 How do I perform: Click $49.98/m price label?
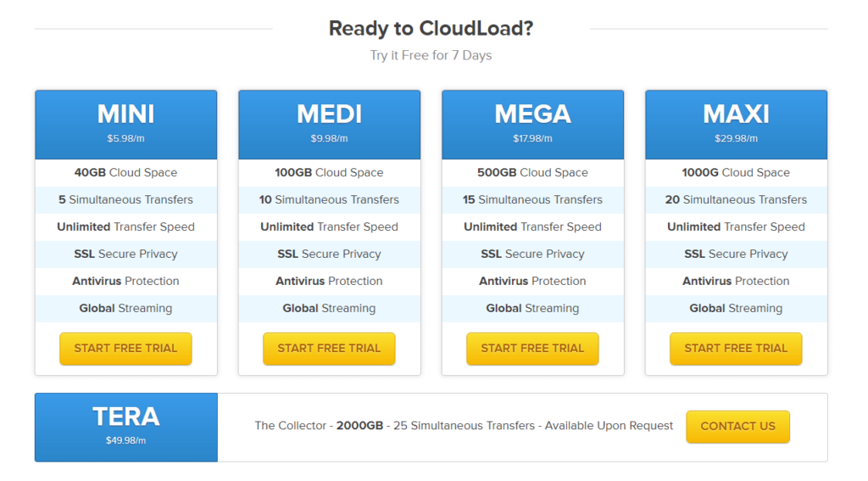point(125,440)
